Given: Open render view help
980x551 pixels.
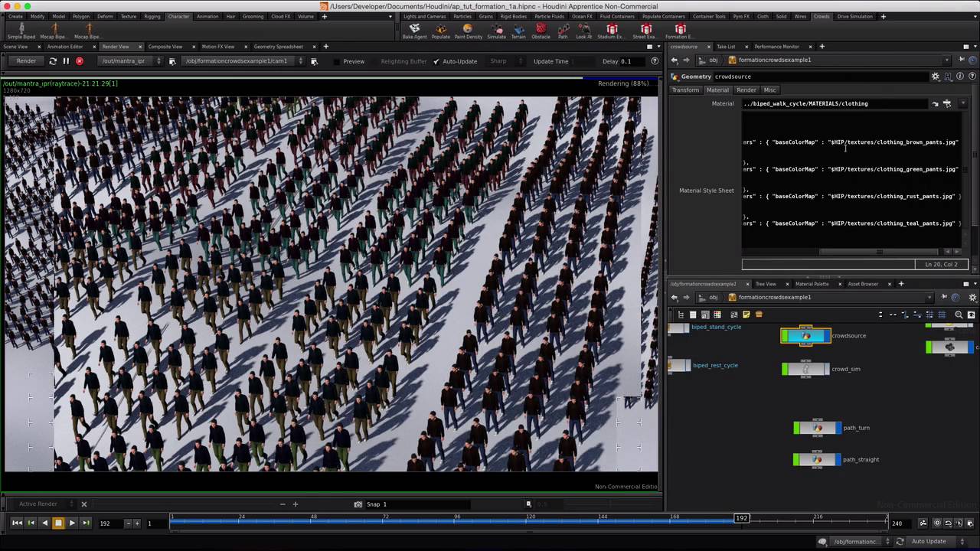Looking at the screenshot, I should 655,61.
